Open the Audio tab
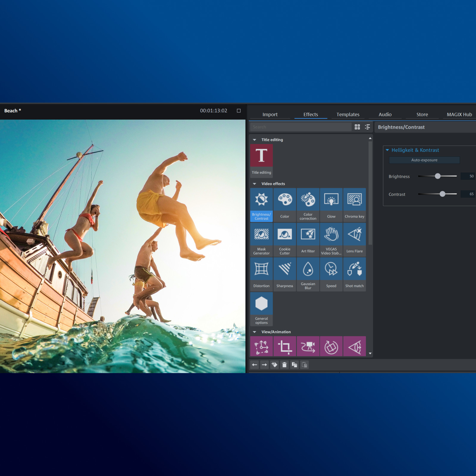Image resolution: width=476 pixels, height=476 pixels. [x=385, y=115]
